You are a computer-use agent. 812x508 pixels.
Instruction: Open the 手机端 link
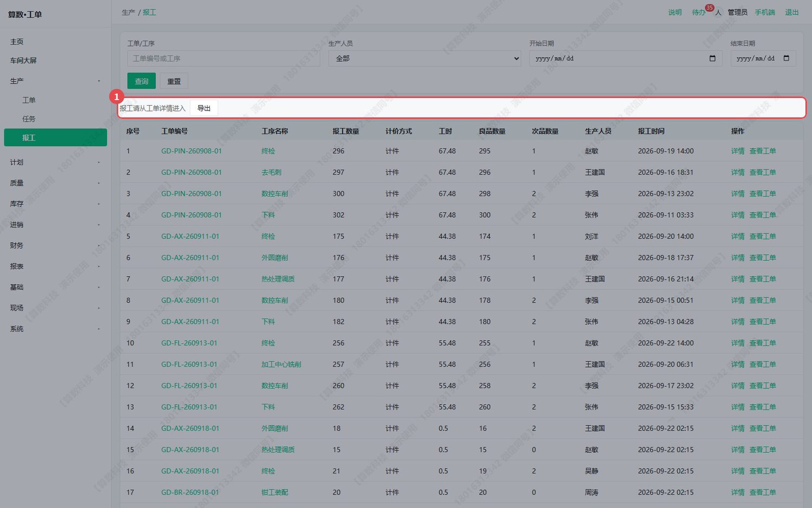[x=765, y=12]
